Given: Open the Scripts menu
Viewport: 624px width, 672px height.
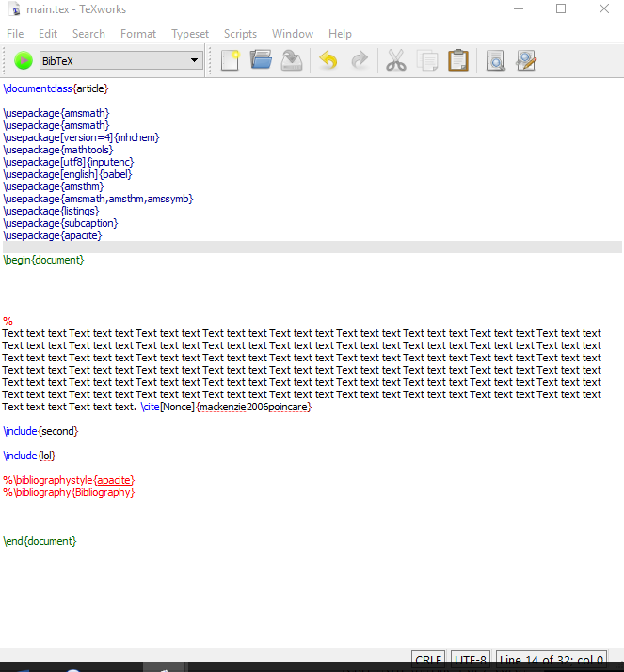Looking at the screenshot, I should [240, 34].
